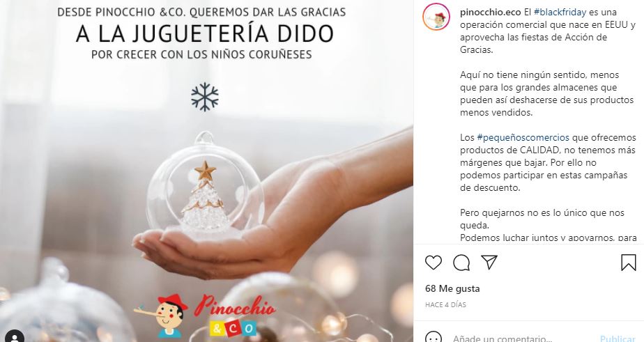The width and height of the screenshot is (644, 342).
Task: Click the Pinocchio & Co logo in image
Action: coord(204,316)
